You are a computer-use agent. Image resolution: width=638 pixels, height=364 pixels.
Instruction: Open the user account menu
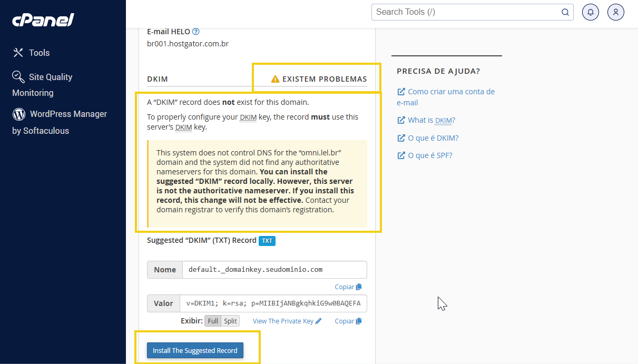click(x=616, y=12)
